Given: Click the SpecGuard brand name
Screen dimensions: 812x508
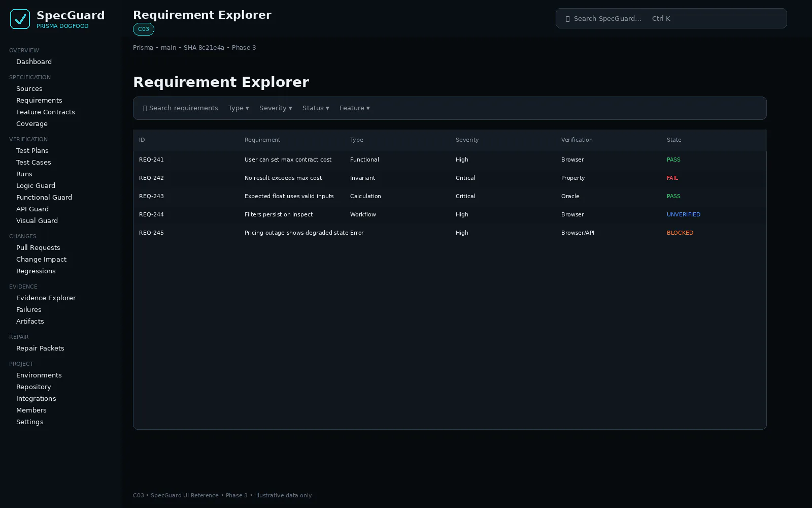Looking at the screenshot, I should 71,15.
